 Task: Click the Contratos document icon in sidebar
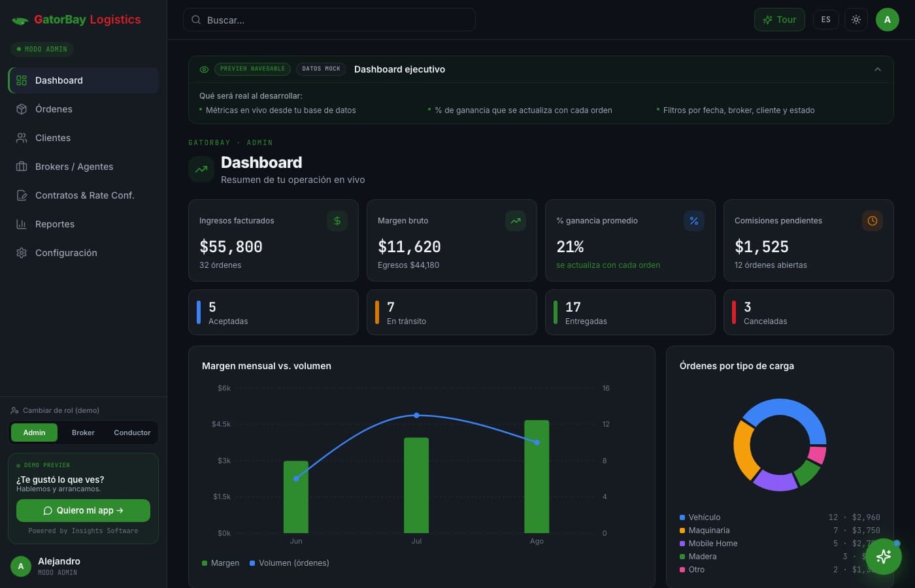pos(22,195)
